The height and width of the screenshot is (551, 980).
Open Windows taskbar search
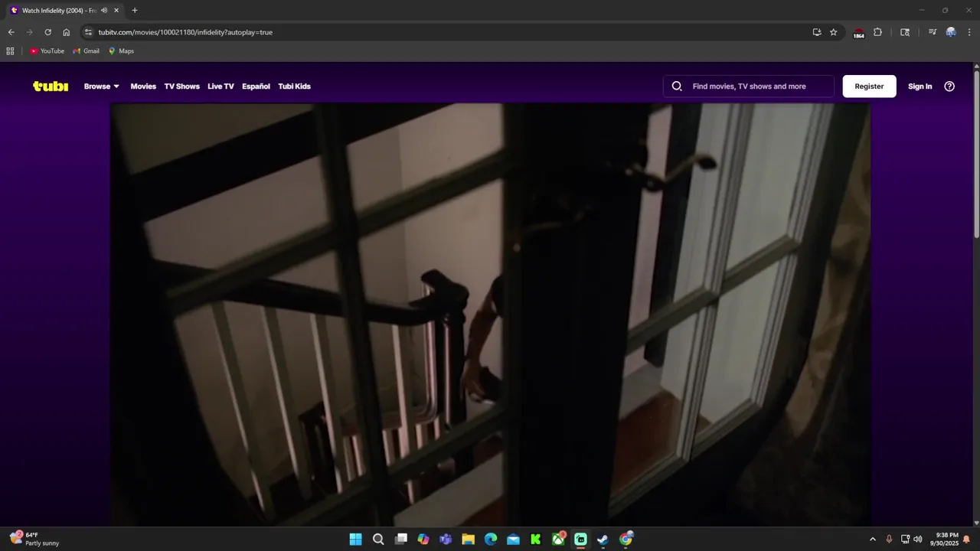[x=378, y=540]
